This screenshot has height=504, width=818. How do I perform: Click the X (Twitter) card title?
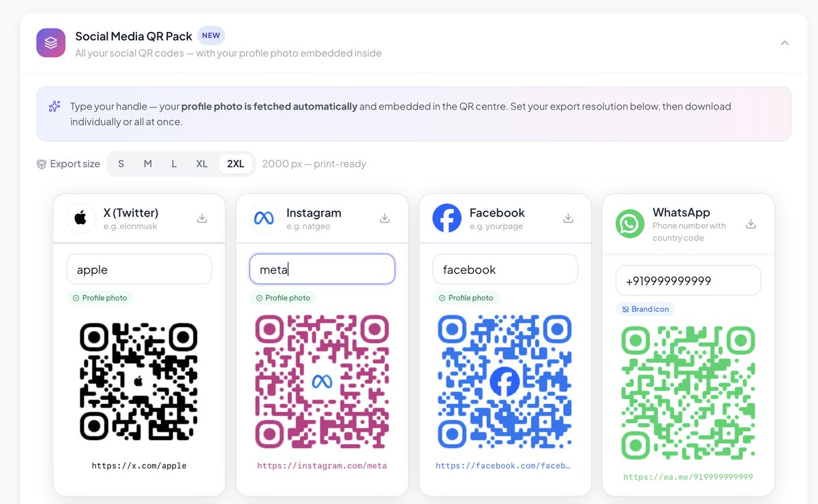tap(131, 212)
